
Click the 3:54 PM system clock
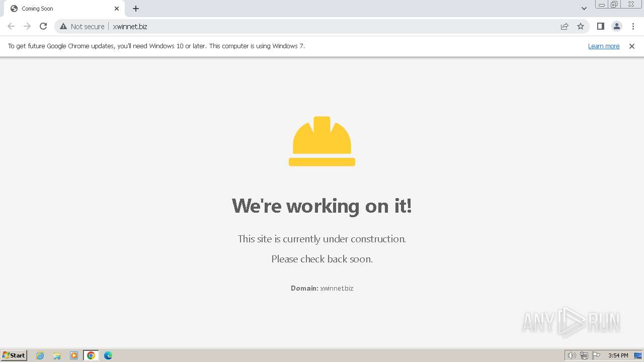(618, 355)
